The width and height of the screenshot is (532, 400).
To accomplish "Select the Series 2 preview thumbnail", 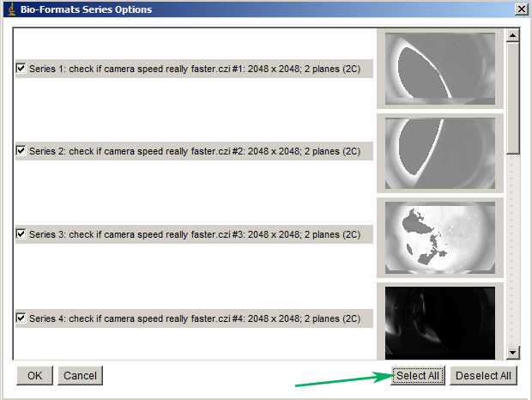I will 439,152.
